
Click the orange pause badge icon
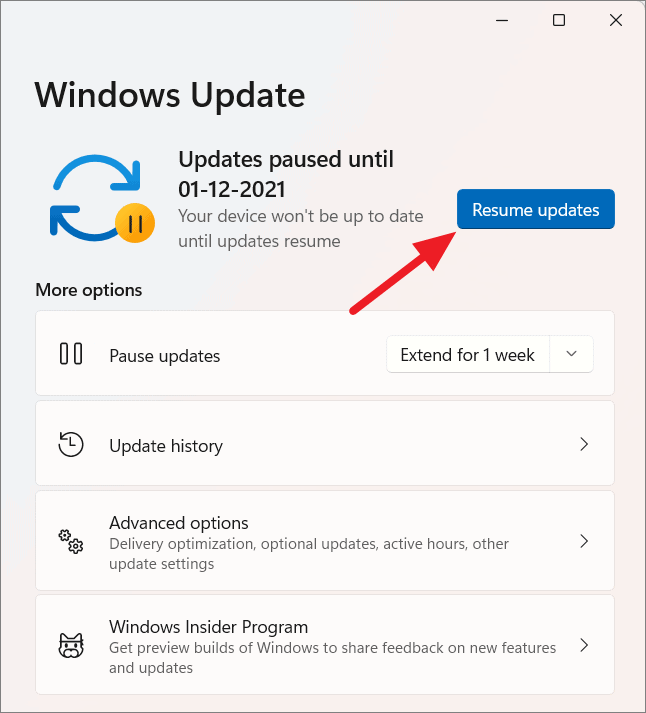(x=135, y=223)
